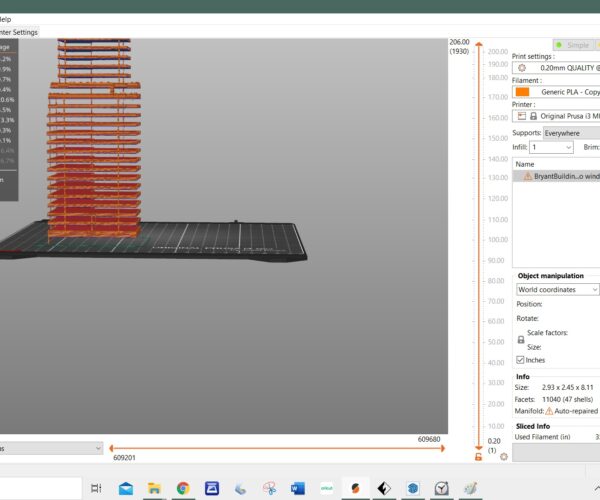The width and height of the screenshot is (600, 500).
Task: Click the print settings gear icon
Action: pyautogui.click(x=522, y=68)
